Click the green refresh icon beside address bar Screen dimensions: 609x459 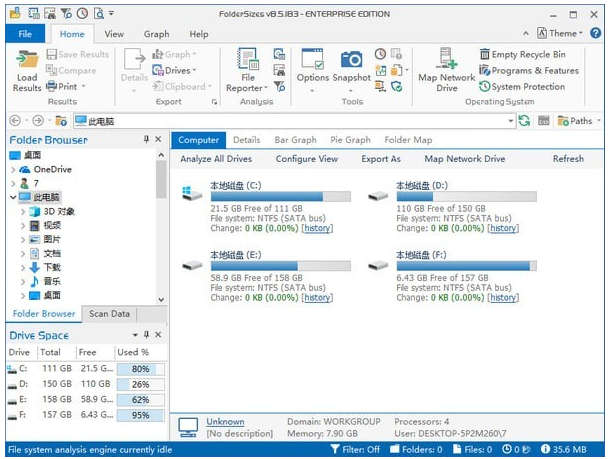tap(524, 120)
